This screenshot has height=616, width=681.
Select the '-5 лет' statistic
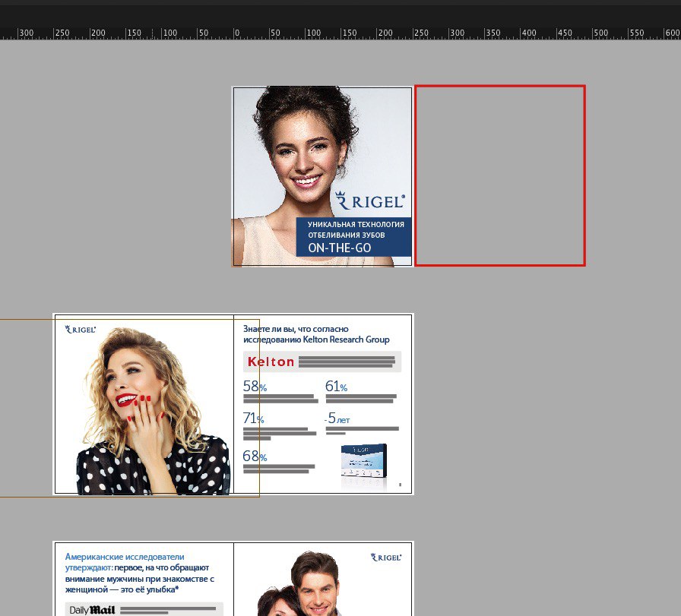[337, 419]
